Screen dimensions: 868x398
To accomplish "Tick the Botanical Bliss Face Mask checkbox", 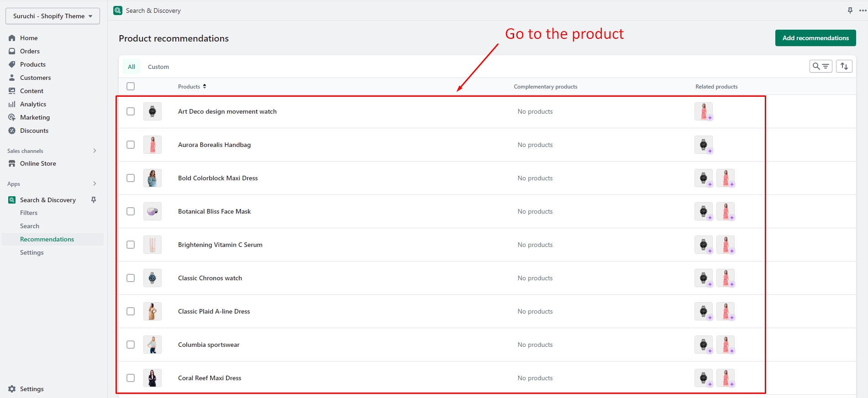I will pyautogui.click(x=131, y=211).
